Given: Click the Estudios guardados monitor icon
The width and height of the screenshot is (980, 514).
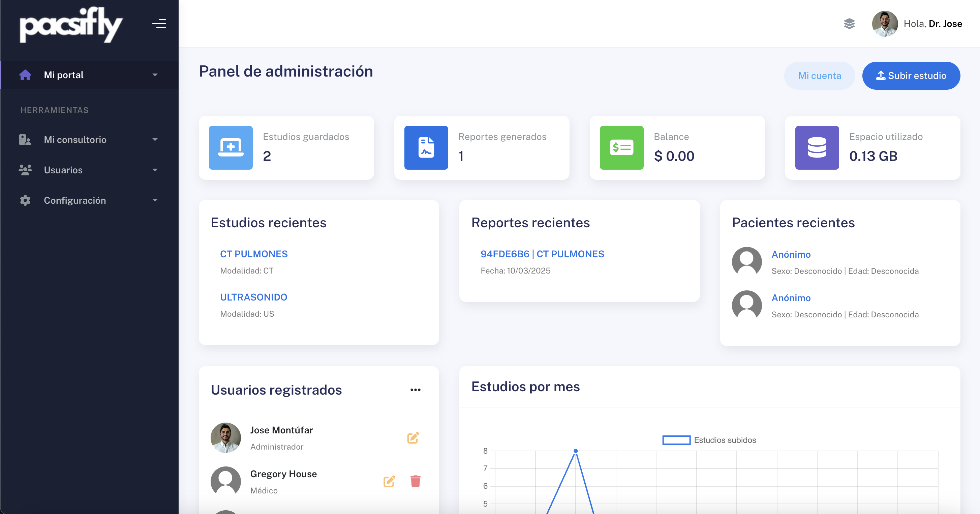Looking at the screenshot, I should click(x=231, y=148).
